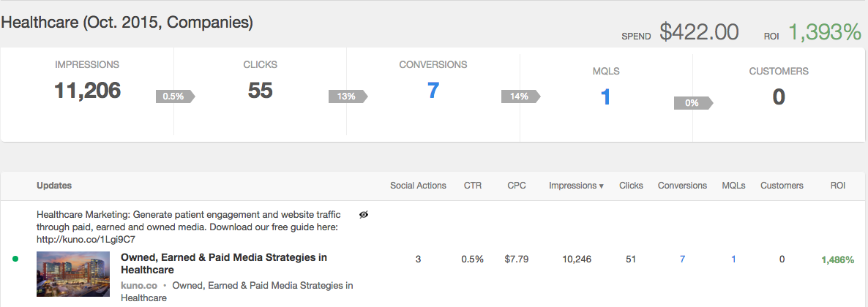The width and height of the screenshot is (868, 307).
Task: Open the kuno.co/1Lgi9C7 guide link
Action: [x=86, y=239]
